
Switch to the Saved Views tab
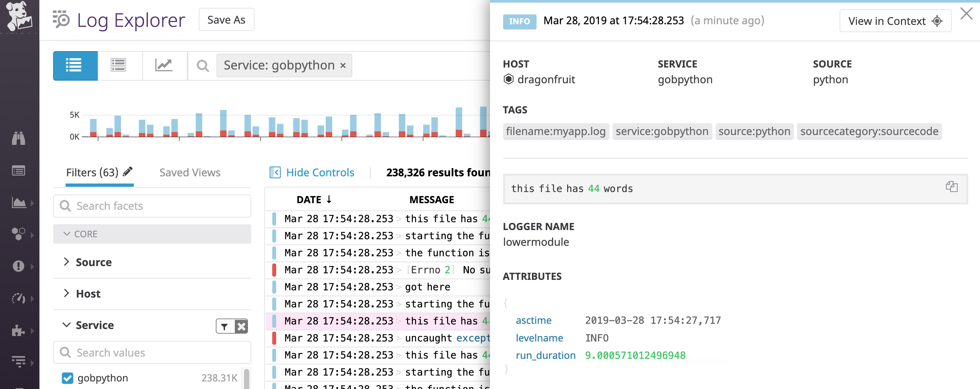[190, 172]
